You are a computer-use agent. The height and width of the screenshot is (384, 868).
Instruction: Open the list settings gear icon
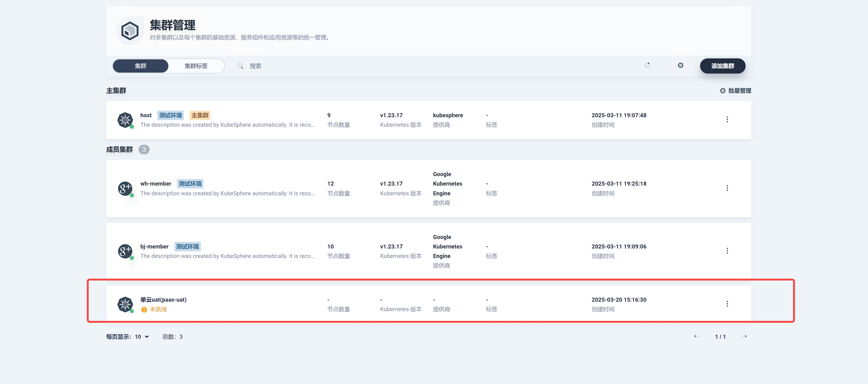[x=680, y=66]
